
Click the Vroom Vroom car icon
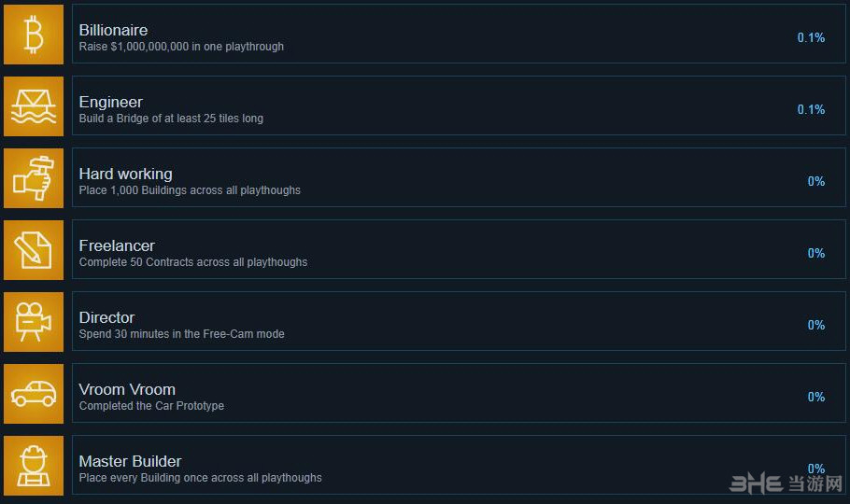[34, 394]
